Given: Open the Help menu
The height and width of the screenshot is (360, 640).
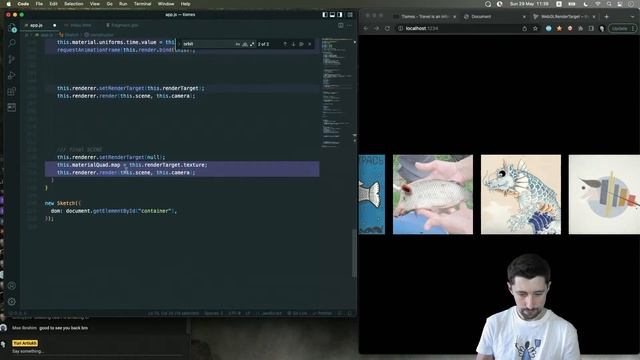Looking at the screenshot, I should tap(185, 4).
